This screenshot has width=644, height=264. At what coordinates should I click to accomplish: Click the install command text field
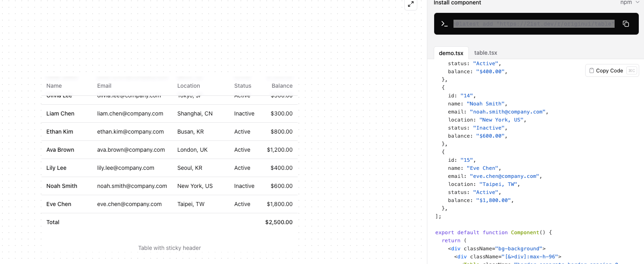[x=534, y=24]
